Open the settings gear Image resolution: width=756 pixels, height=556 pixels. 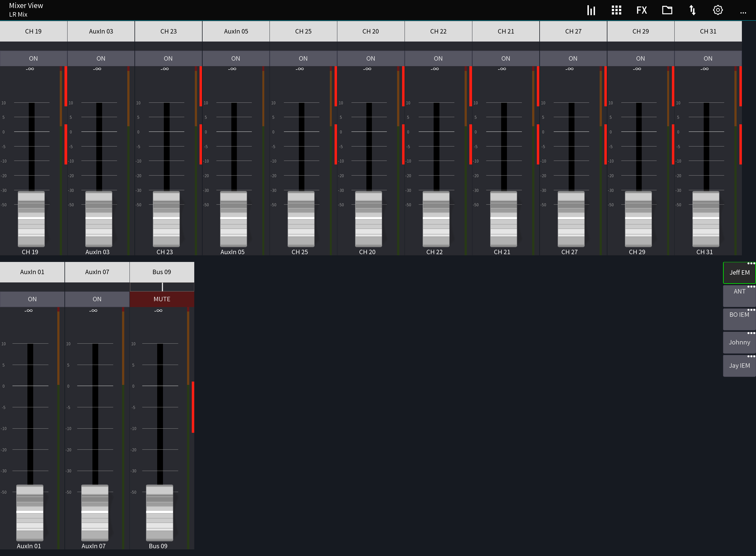(x=718, y=10)
